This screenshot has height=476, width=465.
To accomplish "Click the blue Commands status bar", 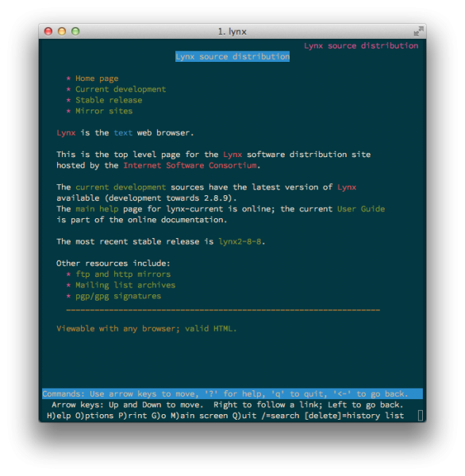I will click(x=232, y=394).
